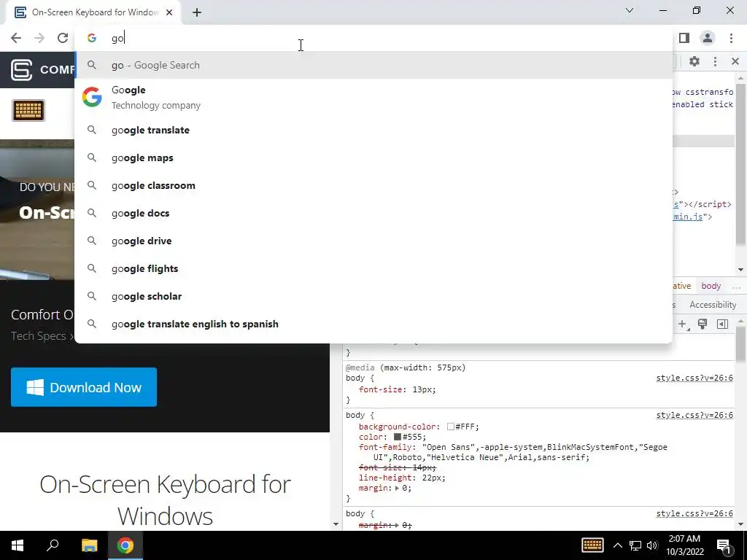Show hidden system tray icons

(x=617, y=545)
